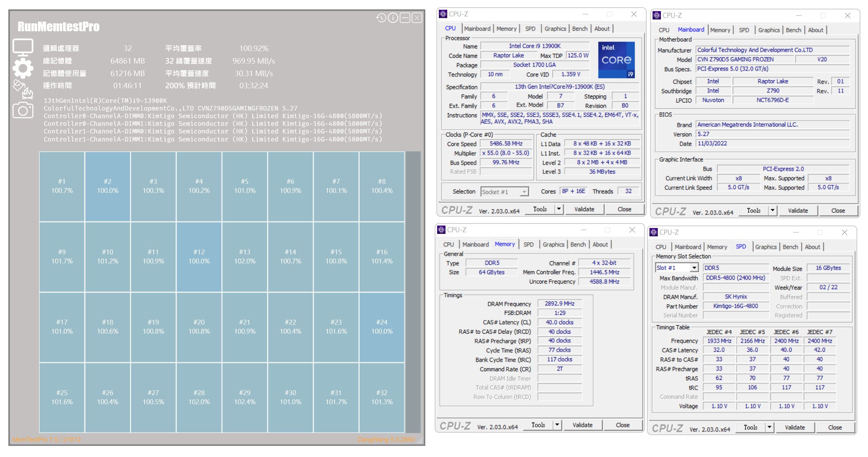Click the CAS# Latency 40.0 clocks value

[x=559, y=322]
